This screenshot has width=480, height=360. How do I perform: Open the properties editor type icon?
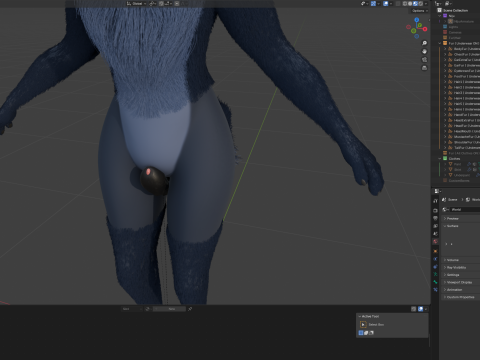pos(437,191)
